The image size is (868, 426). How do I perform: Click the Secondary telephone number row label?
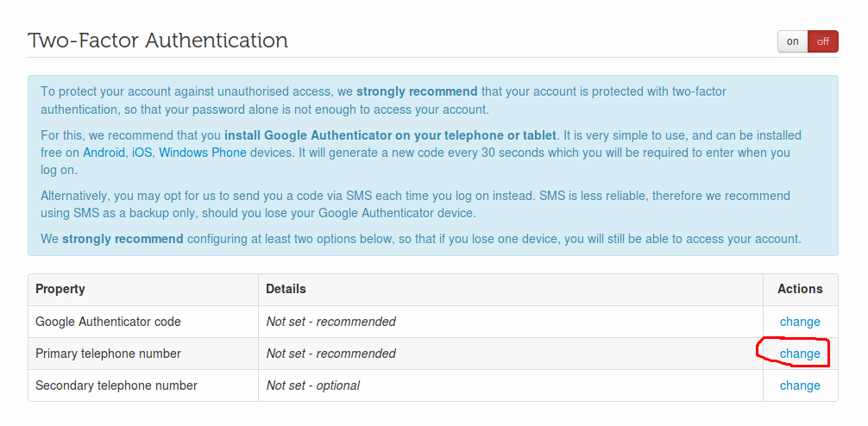pos(116,385)
